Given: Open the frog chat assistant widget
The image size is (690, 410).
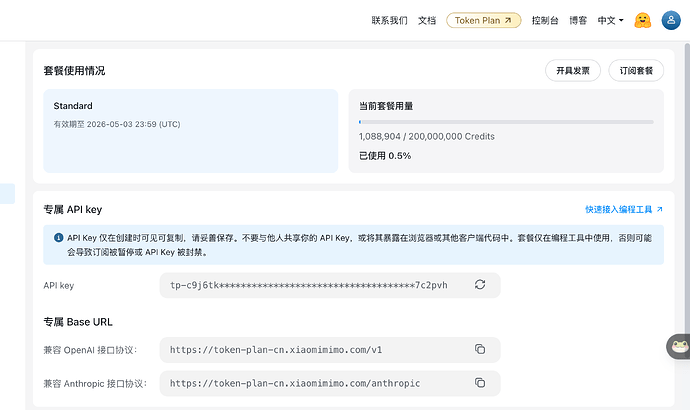Looking at the screenshot, I should pos(679,347).
